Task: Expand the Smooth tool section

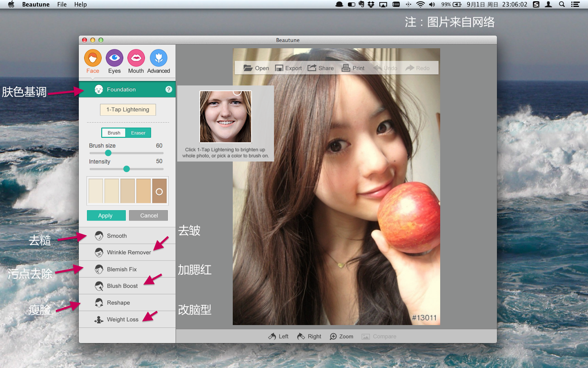Action: tap(127, 236)
